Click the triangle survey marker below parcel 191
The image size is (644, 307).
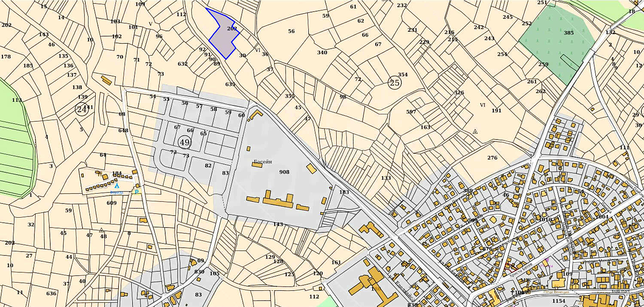475,131
